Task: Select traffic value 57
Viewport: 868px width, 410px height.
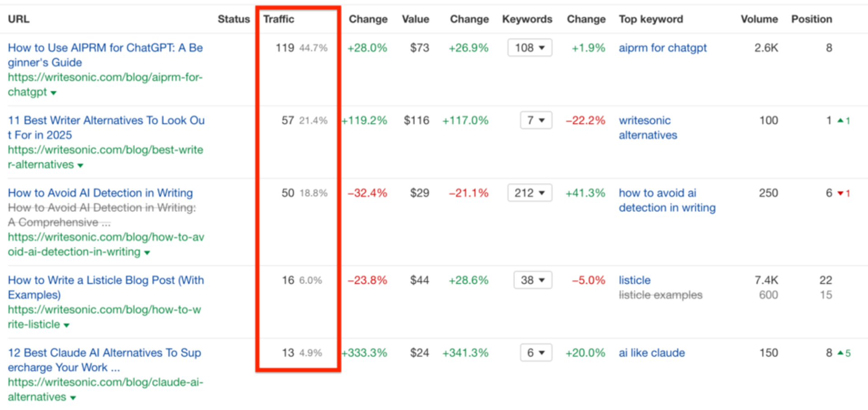Action: click(288, 120)
